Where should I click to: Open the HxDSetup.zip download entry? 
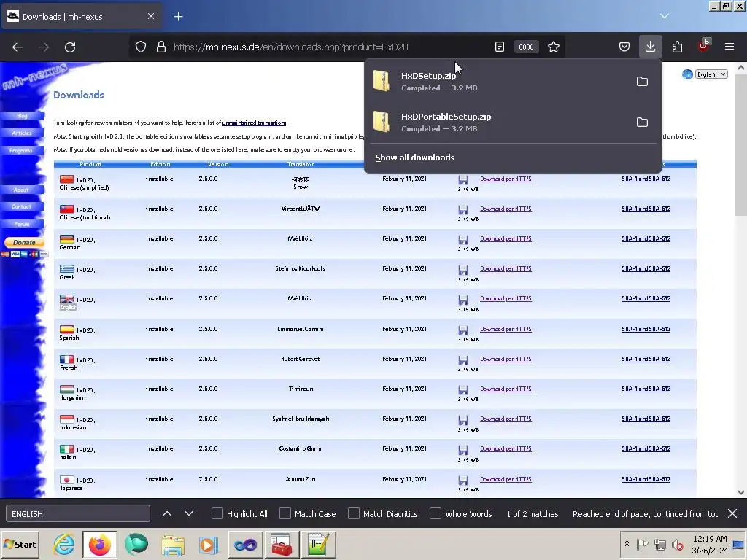pyautogui.click(x=498, y=82)
